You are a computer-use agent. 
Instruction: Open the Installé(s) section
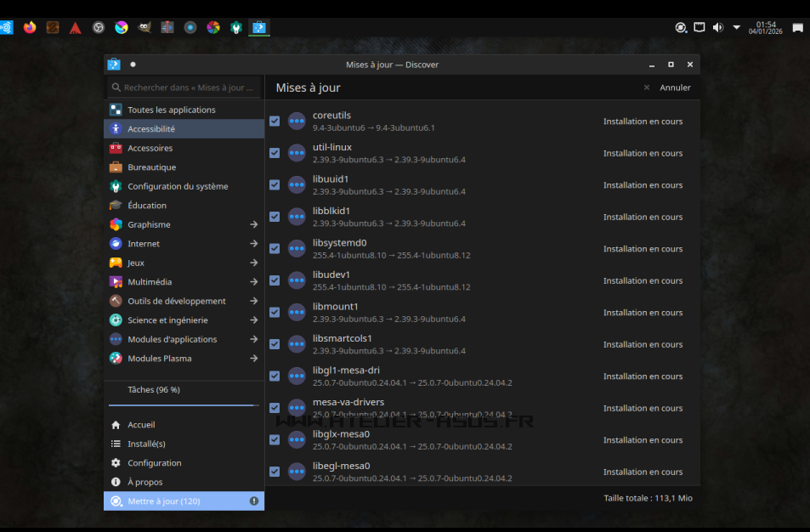146,444
